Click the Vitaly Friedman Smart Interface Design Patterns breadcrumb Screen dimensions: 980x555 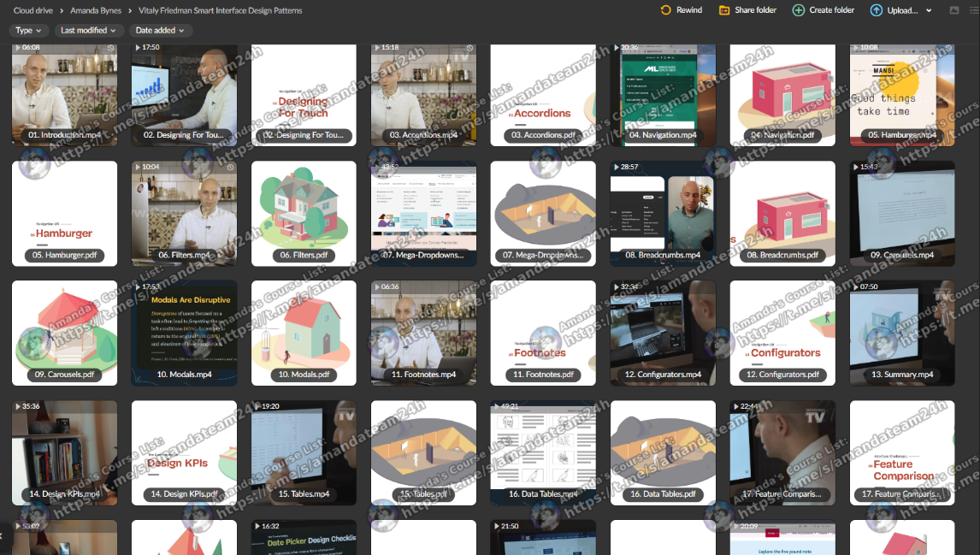pyautogui.click(x=220, y=10)
